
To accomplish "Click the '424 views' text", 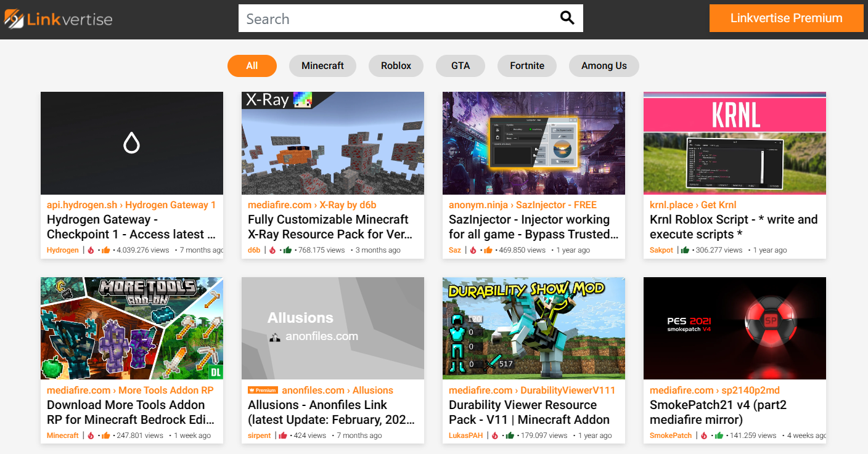I will click(x=309, y=436).
